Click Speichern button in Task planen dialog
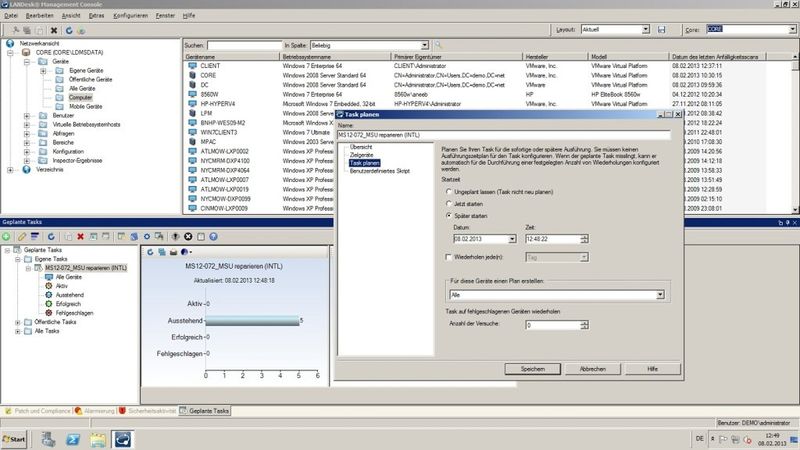The height and width of the screenshot is (450, 800). click(533, 369)
